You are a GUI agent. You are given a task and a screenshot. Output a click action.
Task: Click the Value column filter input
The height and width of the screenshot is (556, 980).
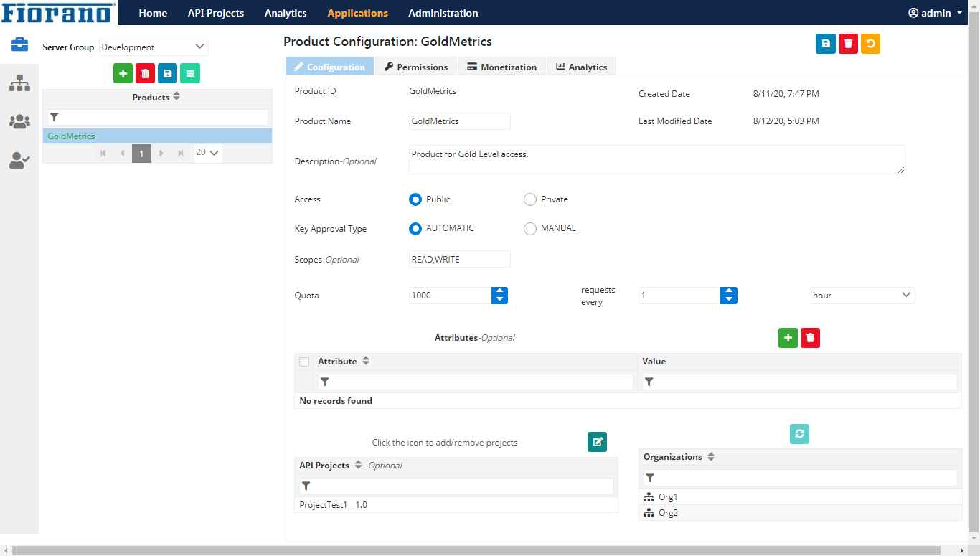pos(800,382)
